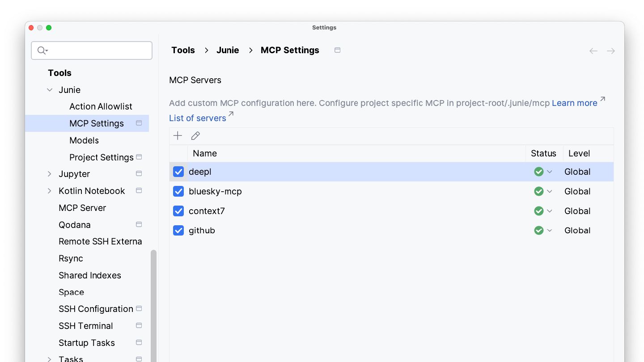
Task: Click project icon next to SSH Configuration
Action: [x=139, y=308]
